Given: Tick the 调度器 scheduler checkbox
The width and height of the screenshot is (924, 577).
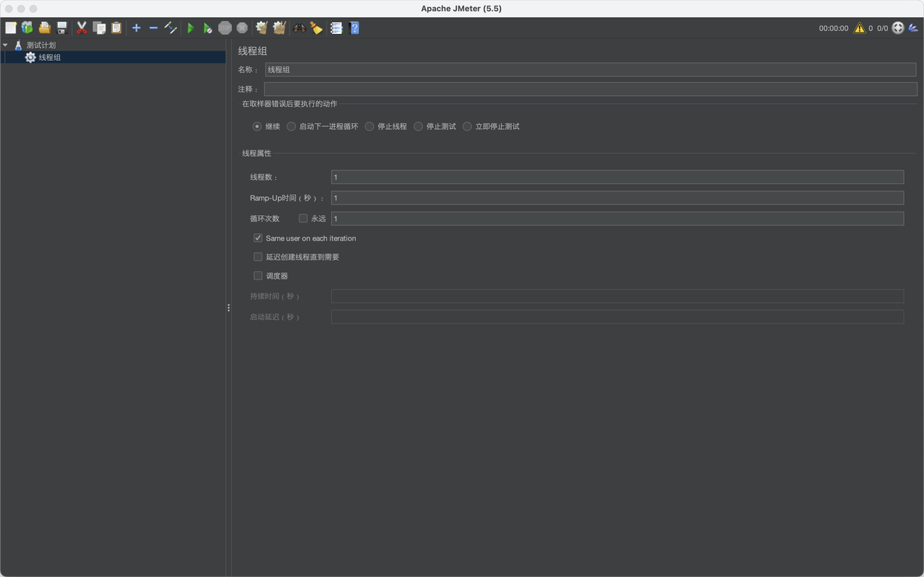Looking at the screenshot, I should (x=258, y=275).
